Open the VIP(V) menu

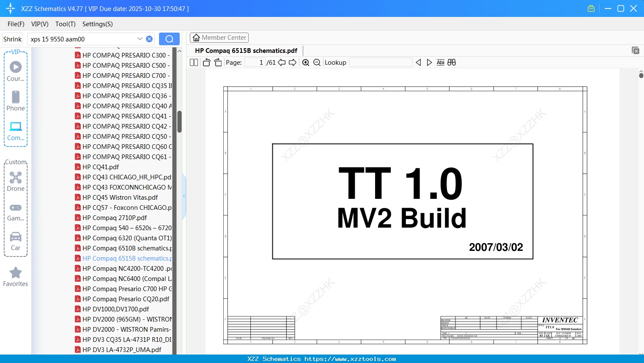pyautogui.click(x=40, y=24)
